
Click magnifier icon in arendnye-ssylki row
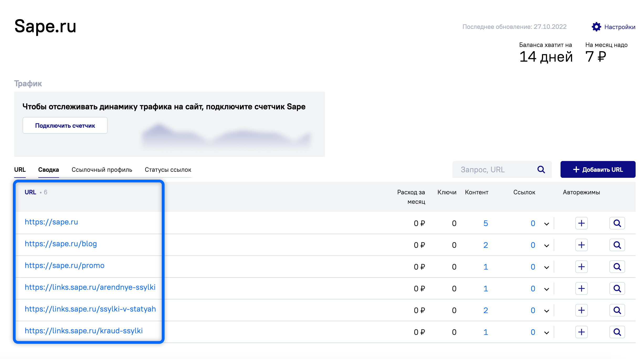tap(617, 288)
